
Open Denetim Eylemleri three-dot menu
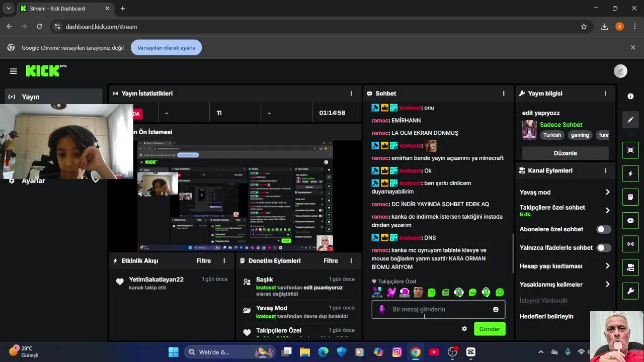[x=351, y=261]
